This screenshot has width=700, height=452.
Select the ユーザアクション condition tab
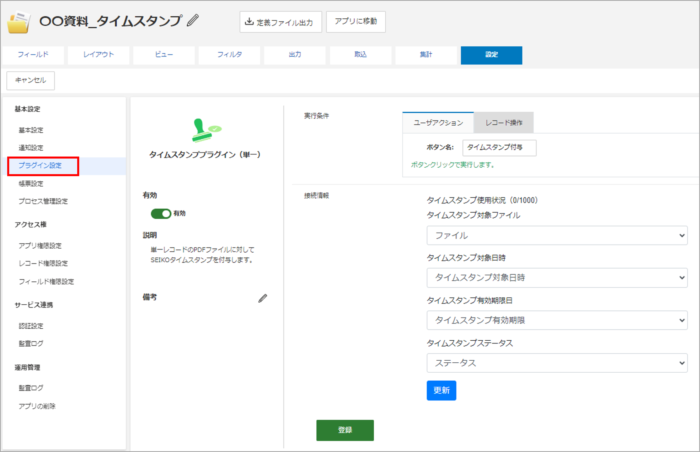tap(438, 123)
